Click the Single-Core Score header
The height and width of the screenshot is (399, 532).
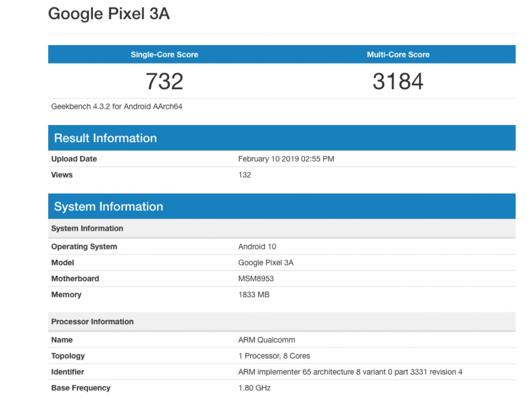pos(164,55)
